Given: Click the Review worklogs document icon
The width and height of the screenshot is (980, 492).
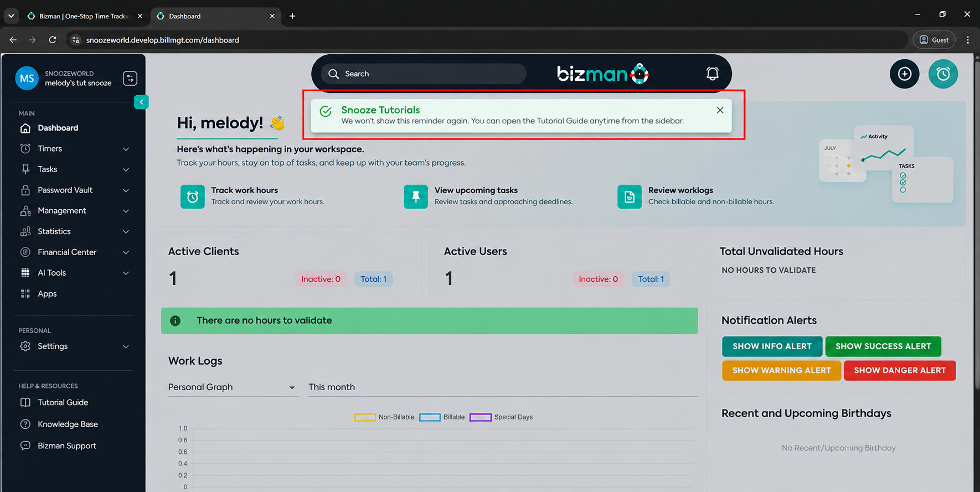Looking at the screenshot, I should tap(630, 196).
